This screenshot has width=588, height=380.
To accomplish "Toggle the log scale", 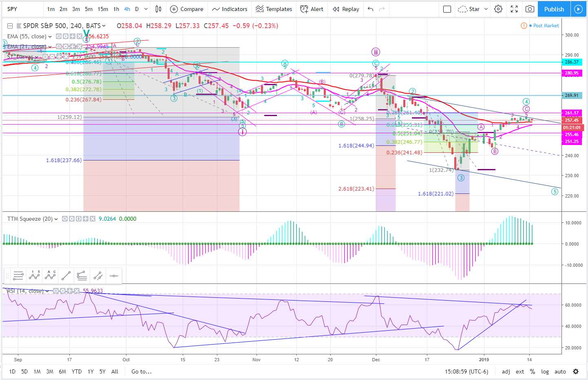I will click(x=545, y=371).
